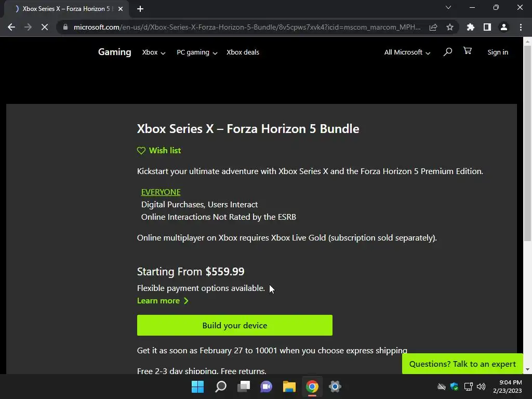Open taskbar Search

(220, 387)
